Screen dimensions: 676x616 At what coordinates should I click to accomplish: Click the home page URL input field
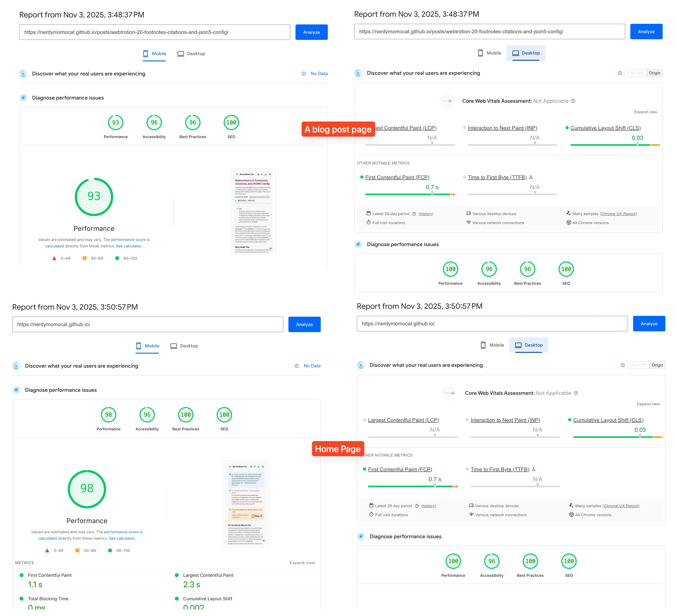tap(148, 324)
